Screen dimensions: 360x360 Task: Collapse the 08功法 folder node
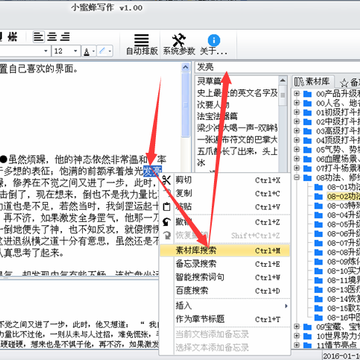[297, 177]
